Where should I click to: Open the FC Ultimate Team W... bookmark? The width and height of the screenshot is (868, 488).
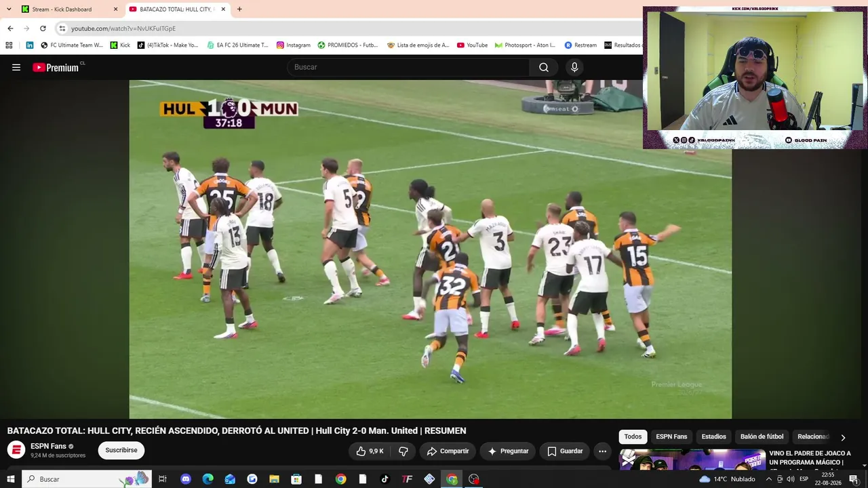coord(72,45)
